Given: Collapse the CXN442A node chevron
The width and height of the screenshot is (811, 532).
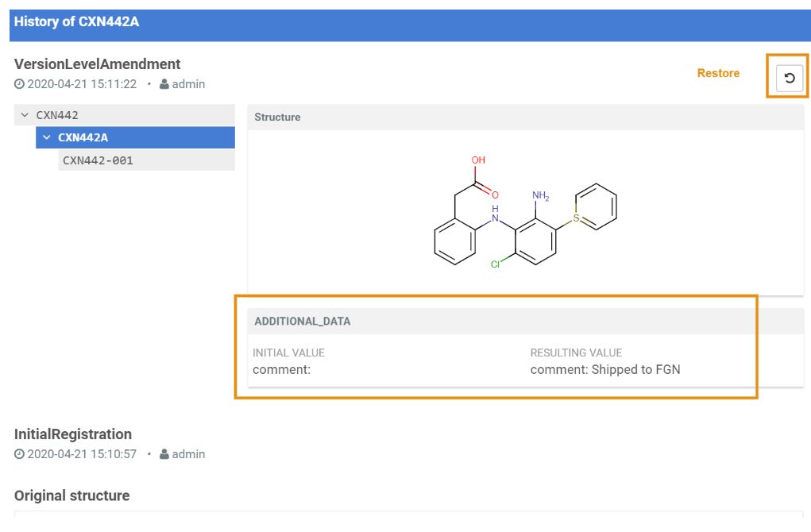Looking at the screenshot, I should tap(47, 137).
